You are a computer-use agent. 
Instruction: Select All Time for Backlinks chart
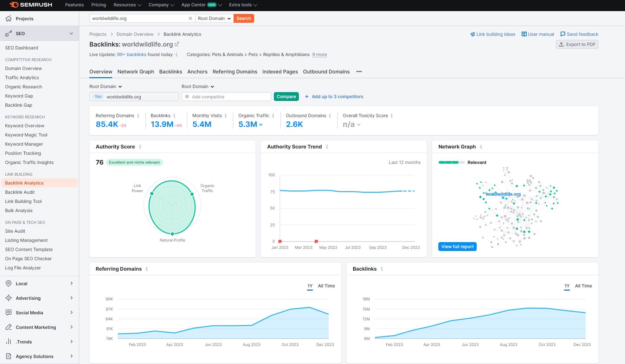583,286
